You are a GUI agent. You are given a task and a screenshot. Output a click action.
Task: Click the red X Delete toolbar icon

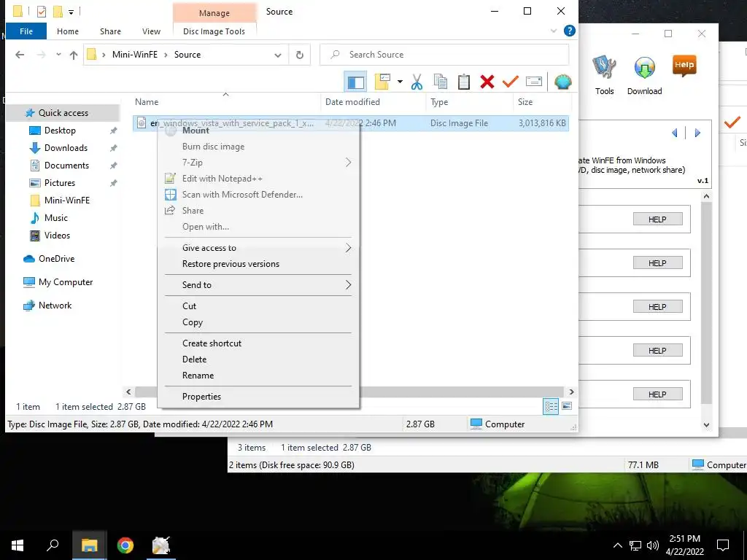click(487, 82)
